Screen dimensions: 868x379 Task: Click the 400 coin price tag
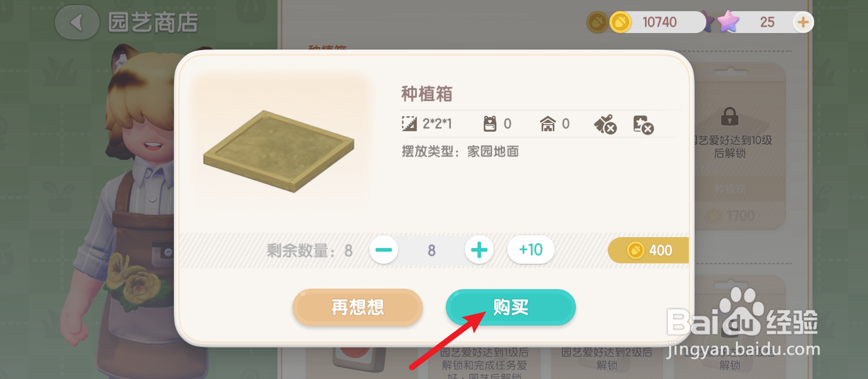[648, 250]
